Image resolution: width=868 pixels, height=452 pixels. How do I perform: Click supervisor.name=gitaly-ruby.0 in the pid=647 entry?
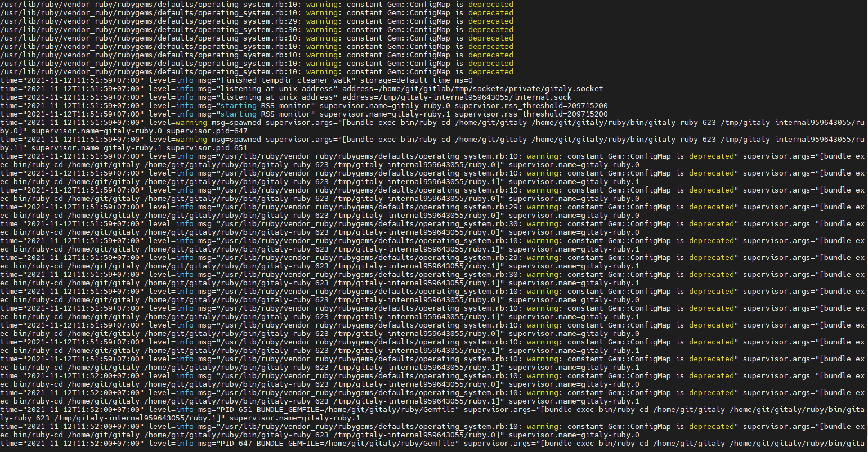(x=97, y=131)
